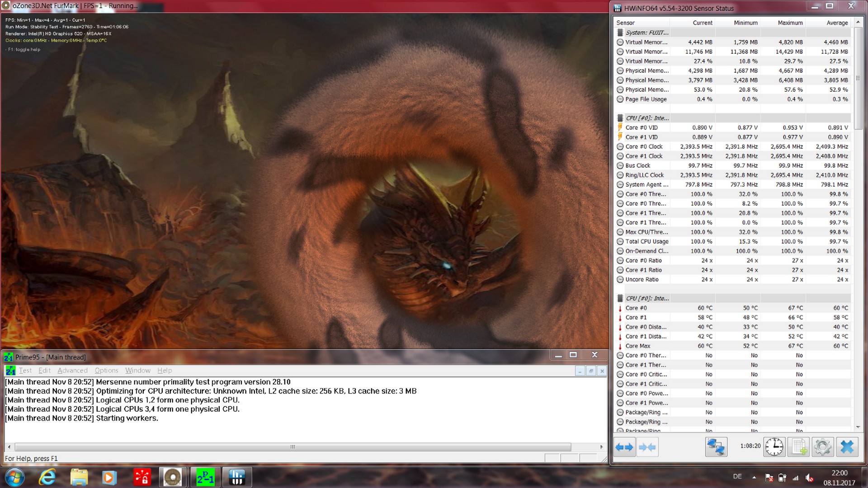Click the HWiNFO sensor list scroll-up arrow
Viewport: 868px width, 488px height.
pos(858,22)
